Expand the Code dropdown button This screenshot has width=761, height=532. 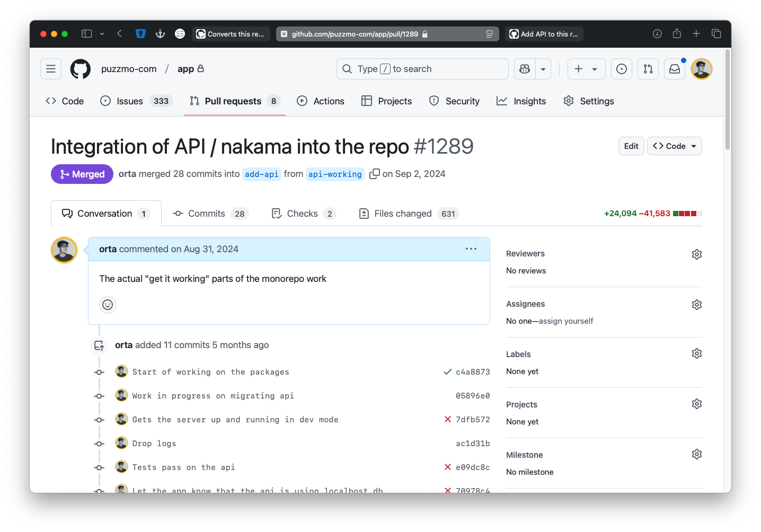(x=693, y=146)
